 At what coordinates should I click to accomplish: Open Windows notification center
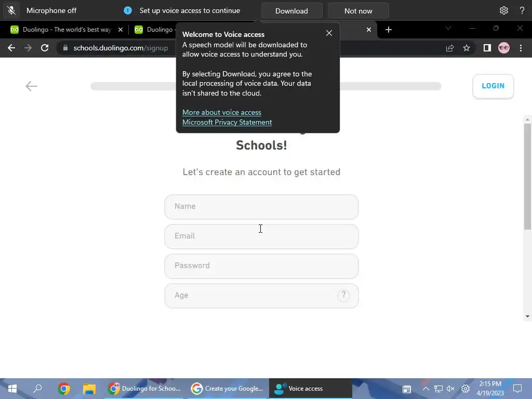coord(517,389)
